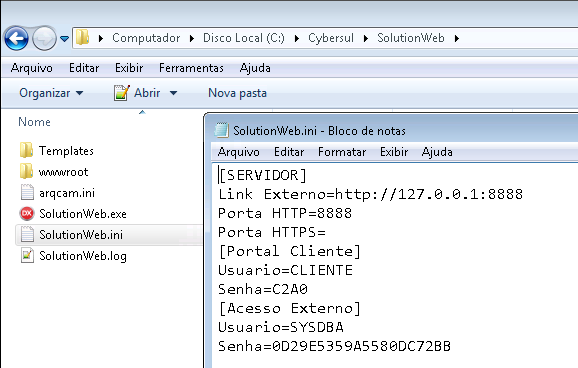
Task: Open Notepad's Exibir menu
Action: tap(394, 152)
